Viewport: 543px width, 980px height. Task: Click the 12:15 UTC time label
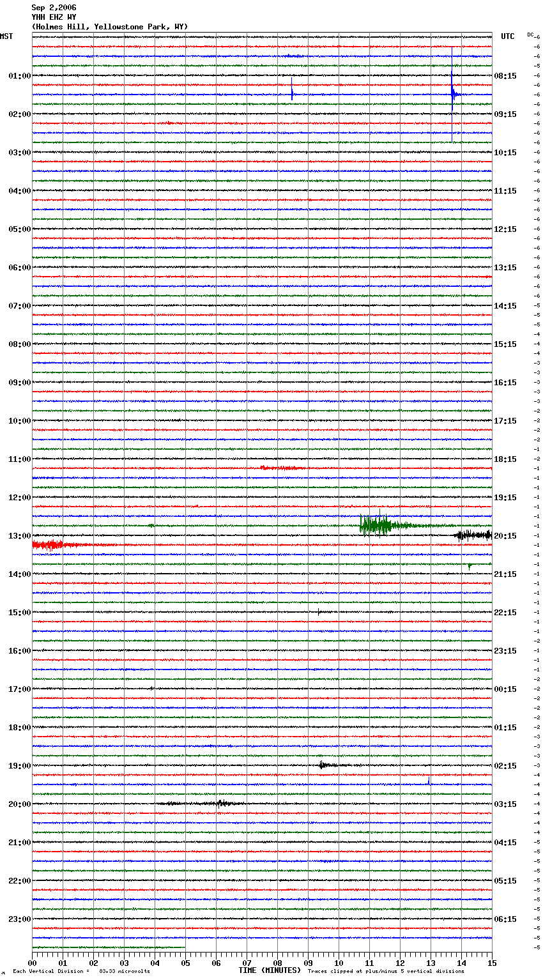(505, 229)
